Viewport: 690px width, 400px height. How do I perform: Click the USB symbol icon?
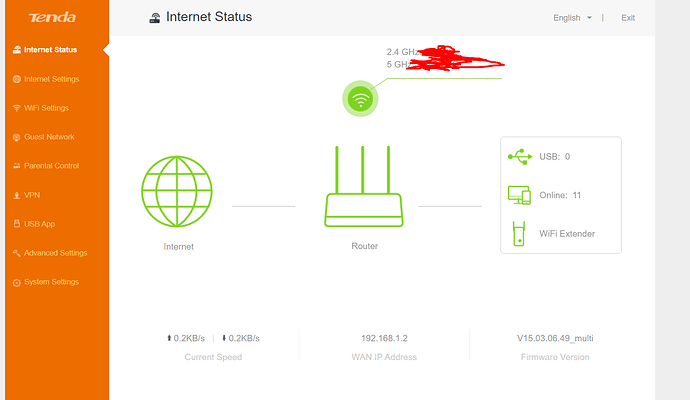[520, 156]
